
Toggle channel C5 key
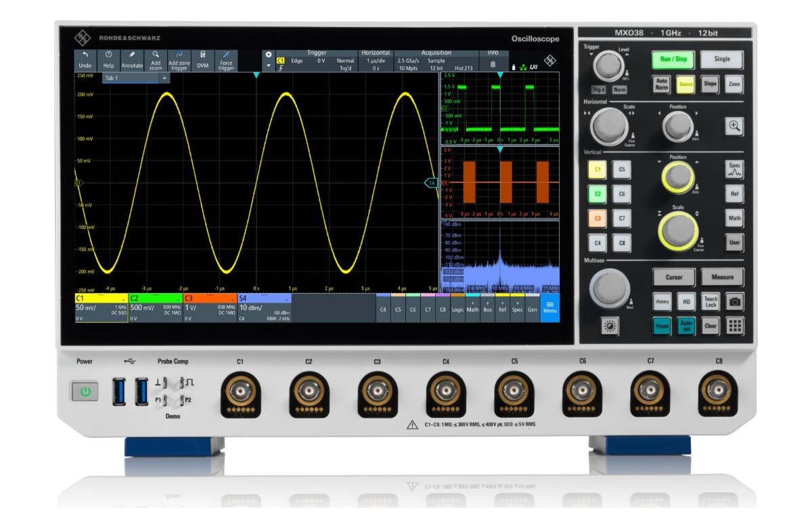622,169
